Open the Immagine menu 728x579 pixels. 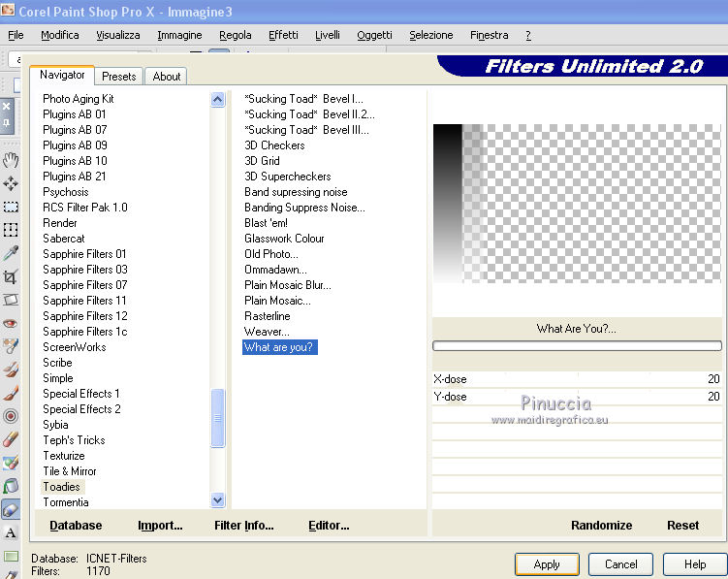(x=179, y=35)
